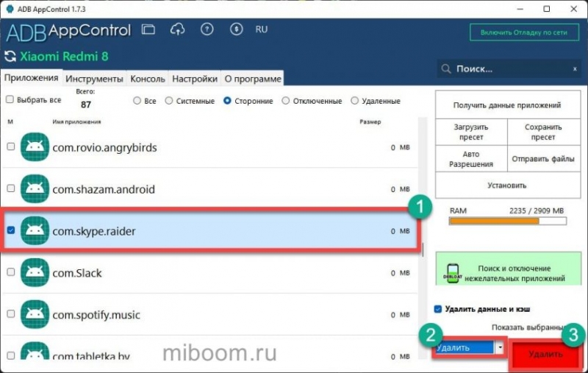Click the RAM usage progress bar

pos(508,221)
